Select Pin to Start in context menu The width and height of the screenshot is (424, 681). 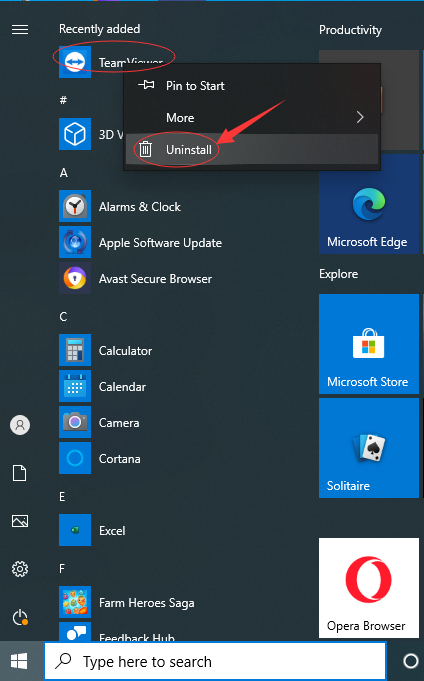(252, 86)
